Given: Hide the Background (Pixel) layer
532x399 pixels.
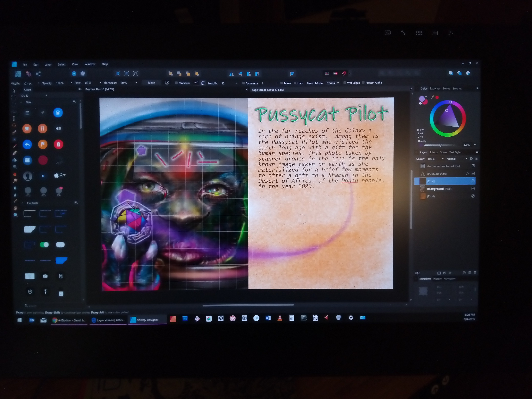Looking at the screenshot, I should coord(473,189).
